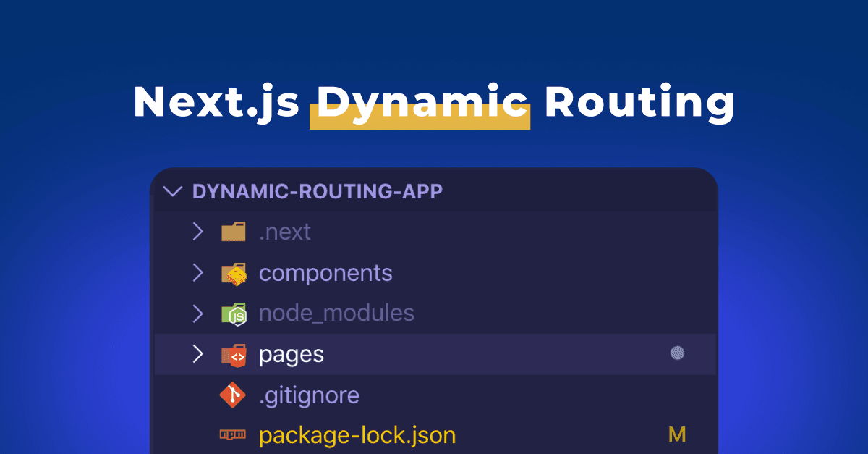Click the modified dot indicator on pages

pos(677,353)
